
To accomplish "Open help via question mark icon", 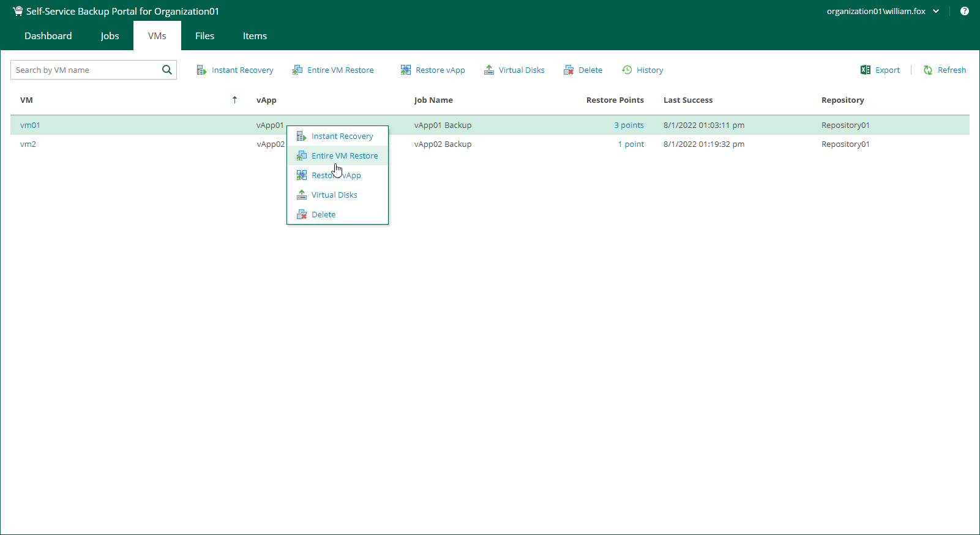I will [x=965, y=11].
